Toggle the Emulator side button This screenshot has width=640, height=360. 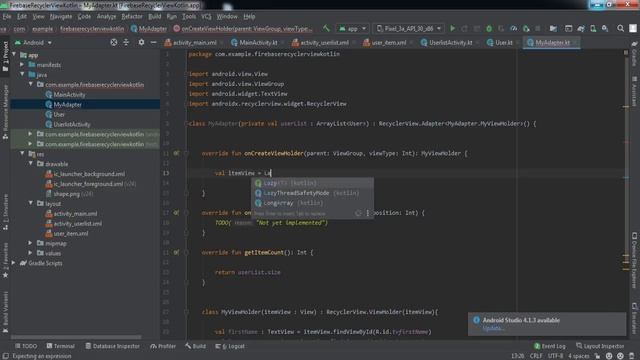(x=634, y=318)
